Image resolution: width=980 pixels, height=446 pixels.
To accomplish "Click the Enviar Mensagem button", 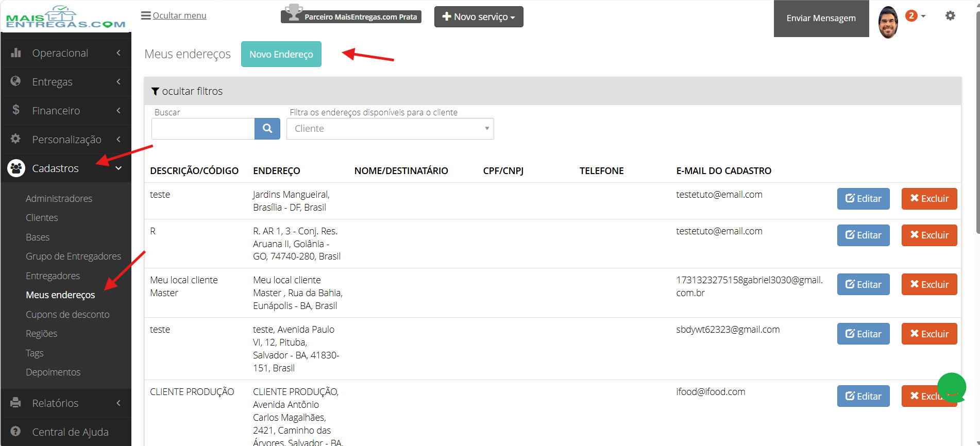I will [821, 18].
